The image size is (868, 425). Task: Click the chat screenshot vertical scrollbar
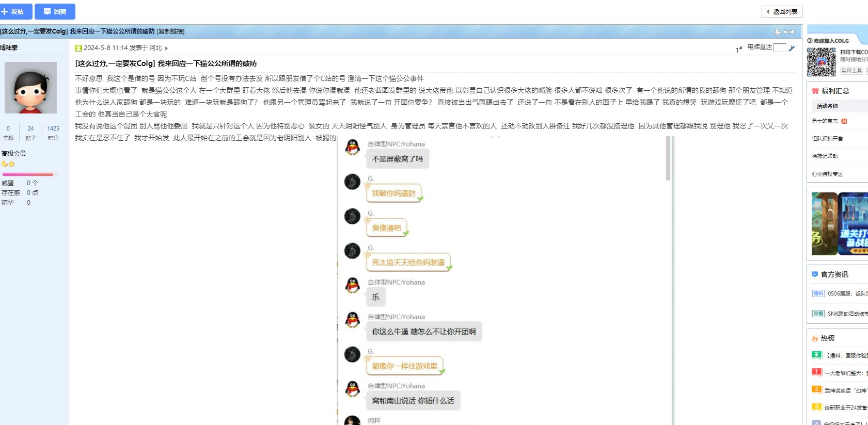tap(668, 158)
